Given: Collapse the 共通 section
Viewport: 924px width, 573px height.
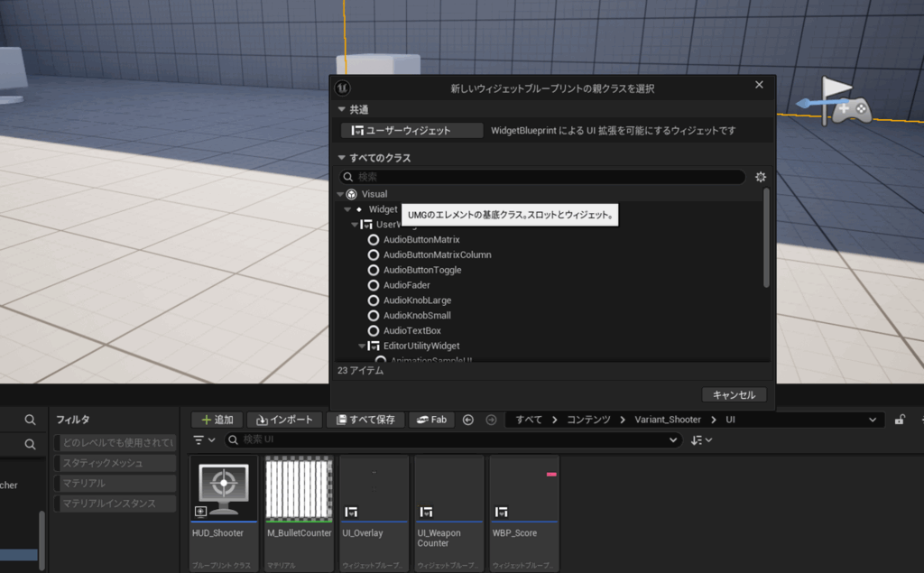Looking at the screenshot, I should pos(341,109).
